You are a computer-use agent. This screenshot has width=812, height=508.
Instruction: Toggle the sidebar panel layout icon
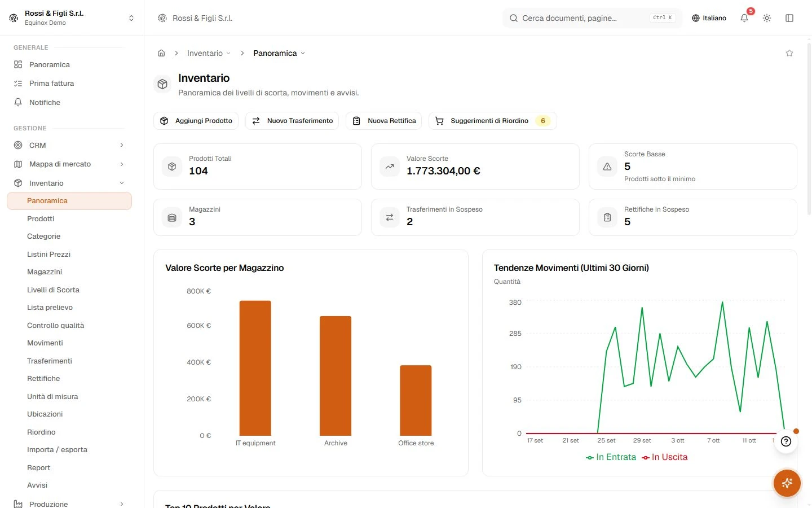pos(789,18)
